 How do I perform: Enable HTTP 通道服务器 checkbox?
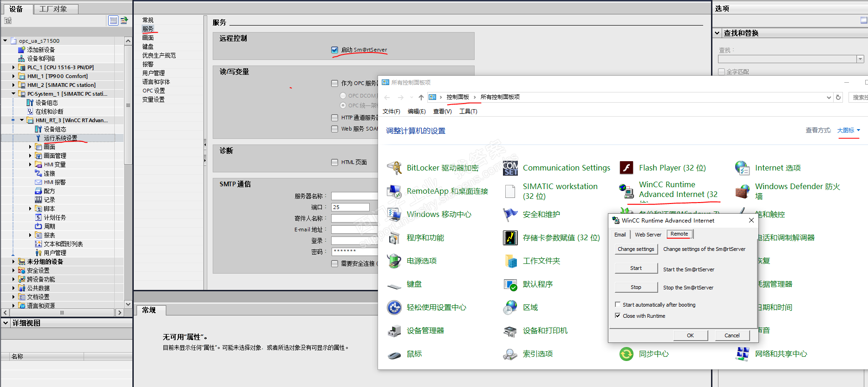tap(334, 118)
